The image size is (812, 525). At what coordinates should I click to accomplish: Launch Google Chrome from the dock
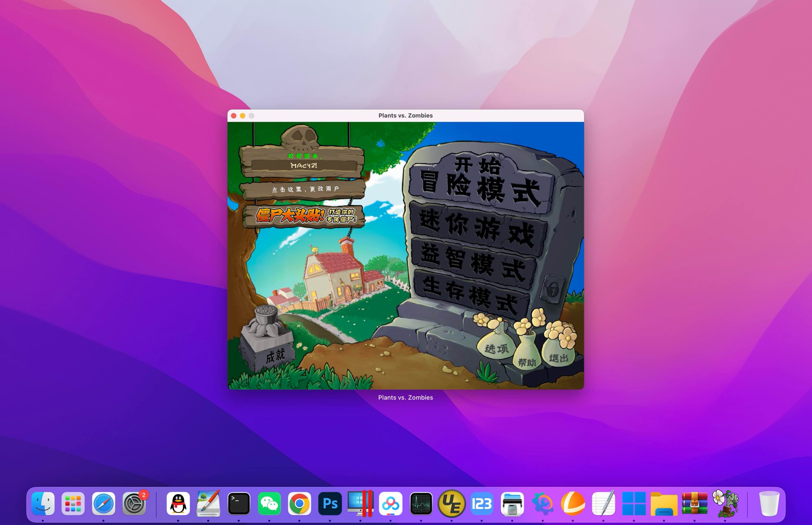299,504
